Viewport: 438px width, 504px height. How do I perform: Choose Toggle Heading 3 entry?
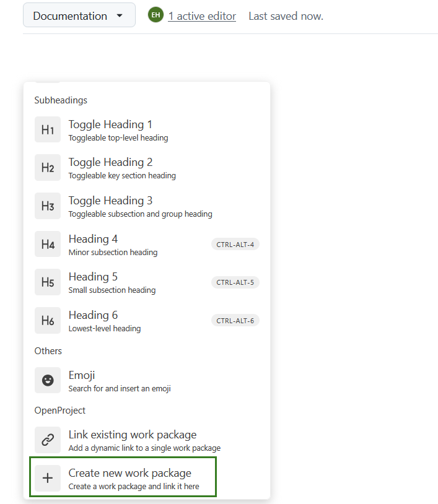147,206
